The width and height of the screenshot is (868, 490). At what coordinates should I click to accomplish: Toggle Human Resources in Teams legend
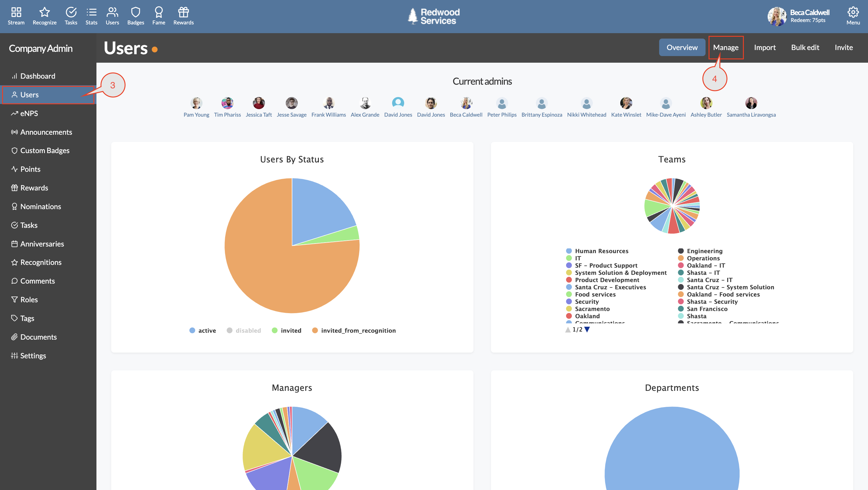point(597,251)
